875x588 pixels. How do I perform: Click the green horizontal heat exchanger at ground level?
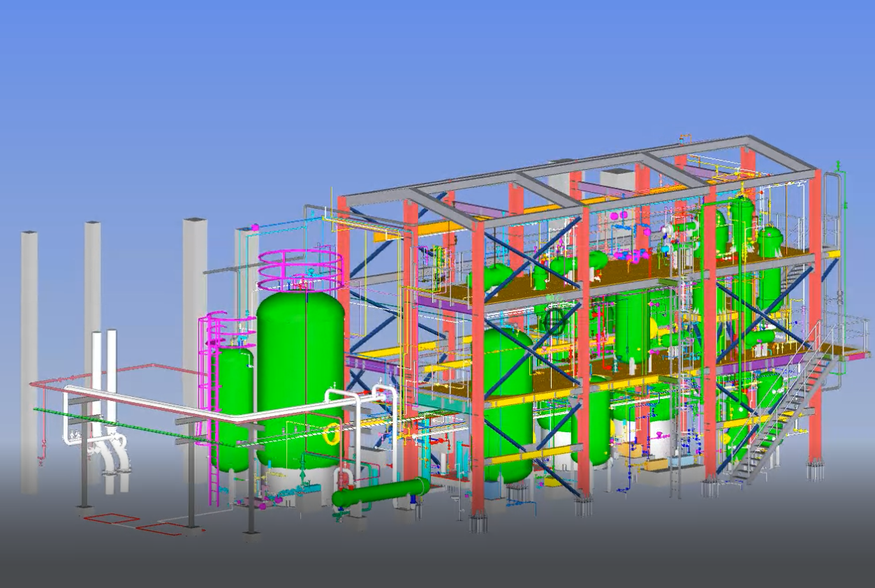[381, 493]
